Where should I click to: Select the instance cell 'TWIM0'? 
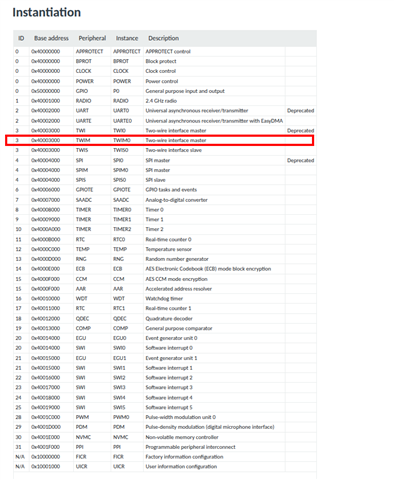click(122, 140)
